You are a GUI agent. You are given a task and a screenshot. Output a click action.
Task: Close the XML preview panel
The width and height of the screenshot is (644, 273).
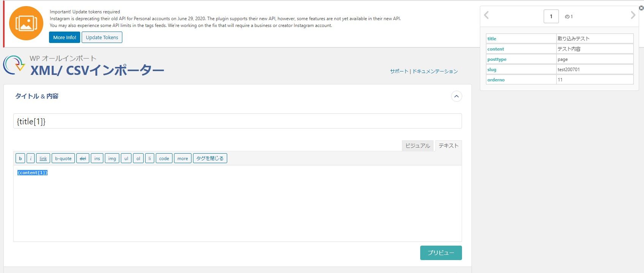click(641, 8)
